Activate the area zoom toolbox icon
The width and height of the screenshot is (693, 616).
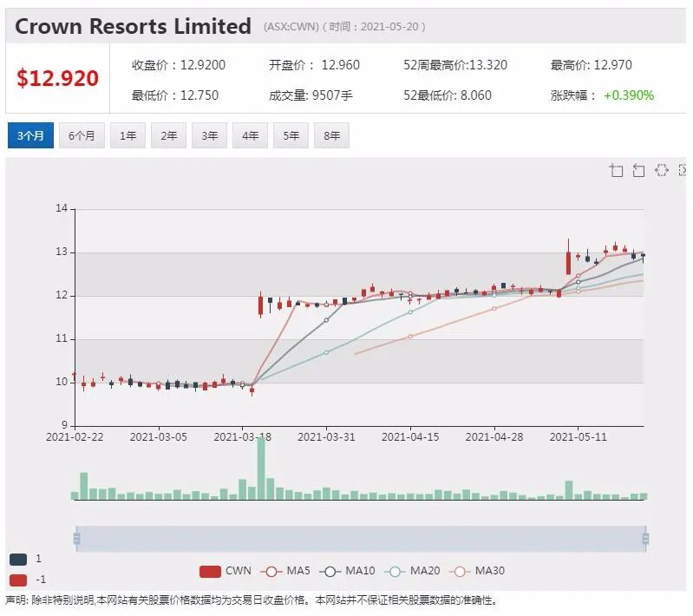(616, 170)
